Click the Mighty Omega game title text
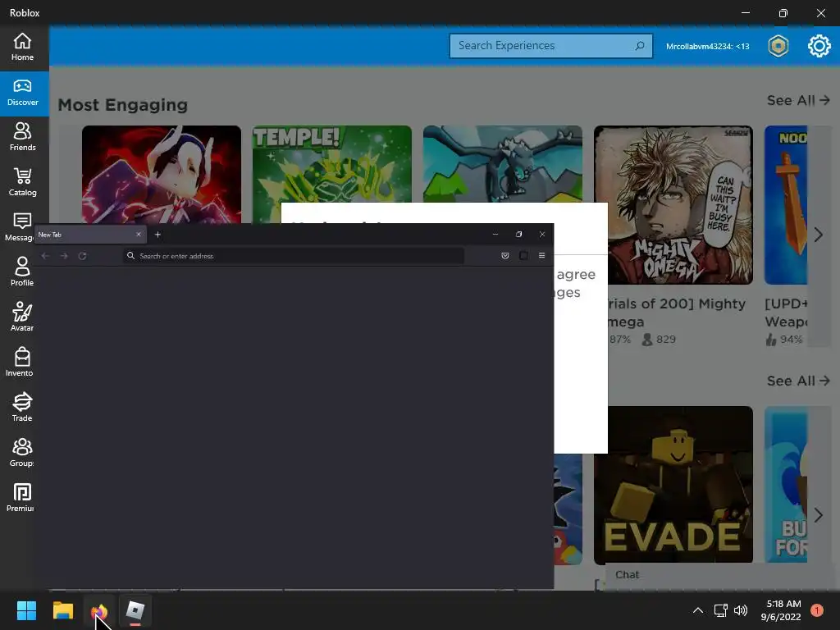840x630 pixels. pyautogui.click(x=677, y=313)
